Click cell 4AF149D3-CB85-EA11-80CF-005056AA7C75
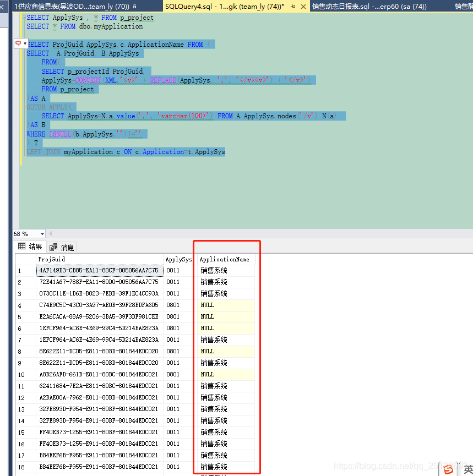Viewport: 473px width, 476px height. click(99, 271)
